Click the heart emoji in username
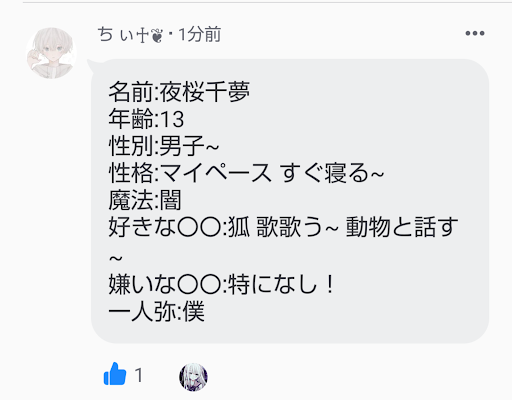Screen dimensions: 512x400 [x=157, y=36]
